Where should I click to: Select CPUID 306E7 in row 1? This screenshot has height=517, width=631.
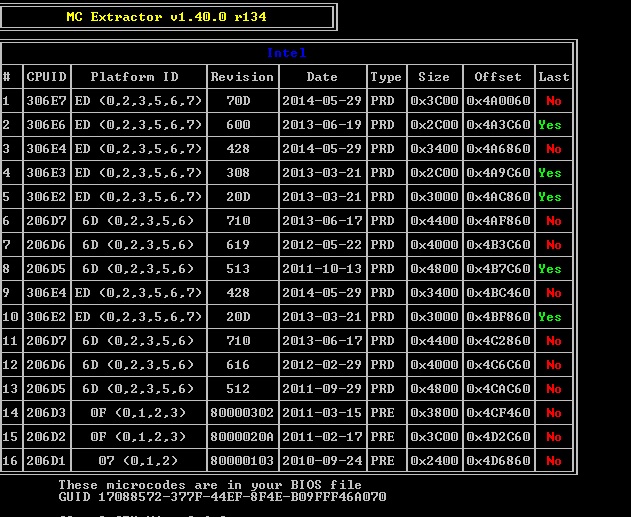coord(46,101)
